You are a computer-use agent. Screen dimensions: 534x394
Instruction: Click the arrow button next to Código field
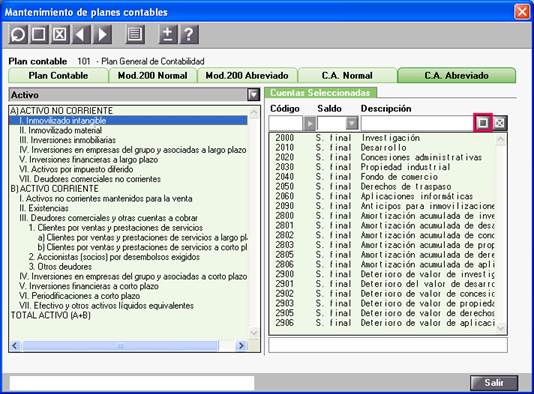[309, 123]
